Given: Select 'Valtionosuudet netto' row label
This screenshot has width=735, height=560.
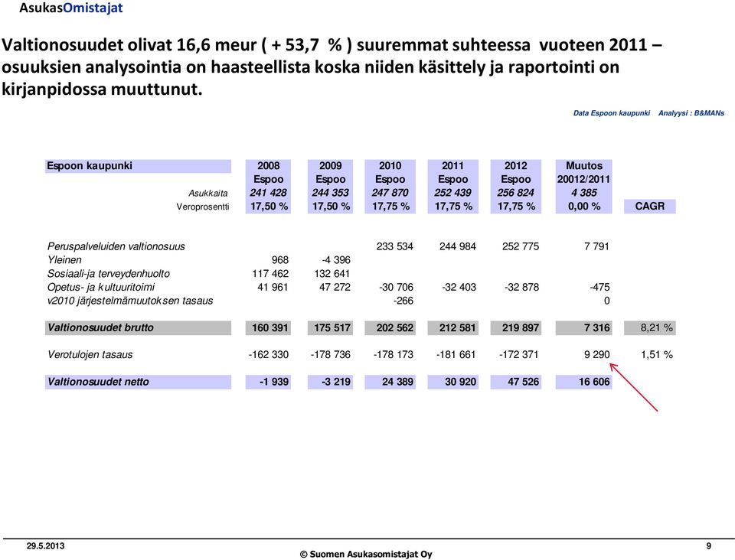Looking at the screenshot, I should pyautogui.click(x=138, y=382).
